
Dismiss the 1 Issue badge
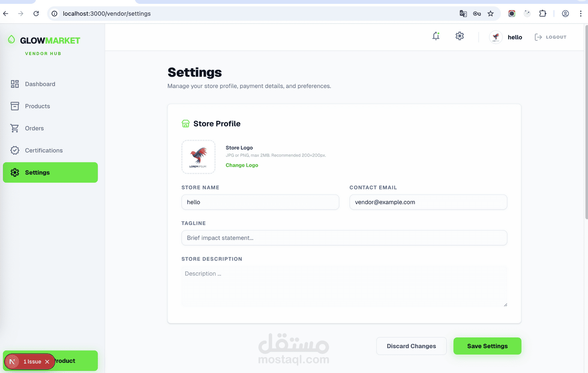[47, 362]
